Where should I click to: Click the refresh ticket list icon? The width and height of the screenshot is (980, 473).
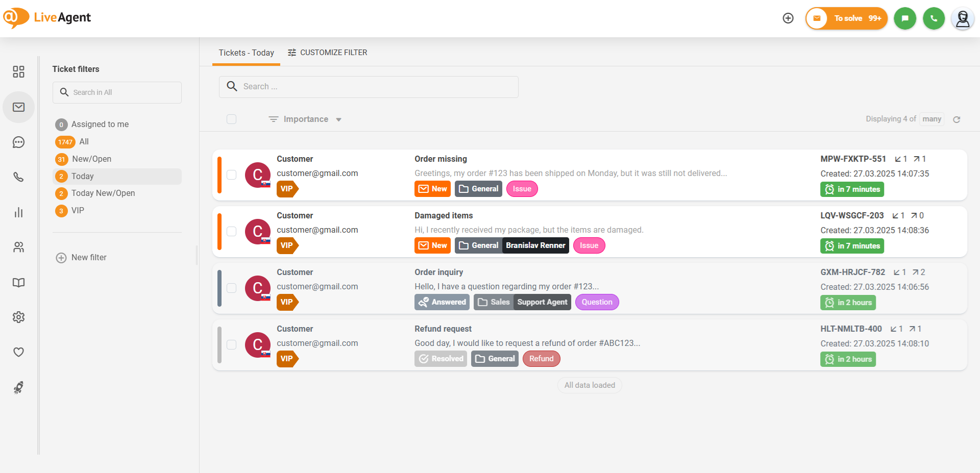coord(957,119)
